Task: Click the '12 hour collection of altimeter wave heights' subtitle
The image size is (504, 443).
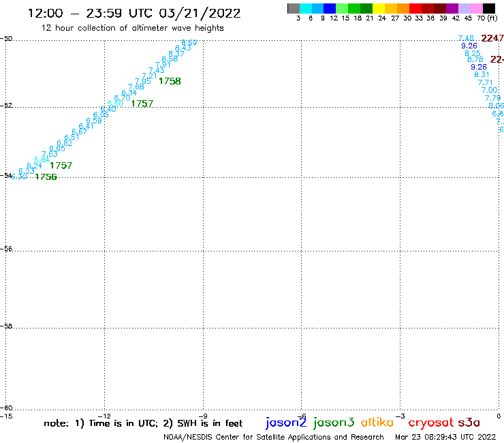Action: click(x=132, y=28)
